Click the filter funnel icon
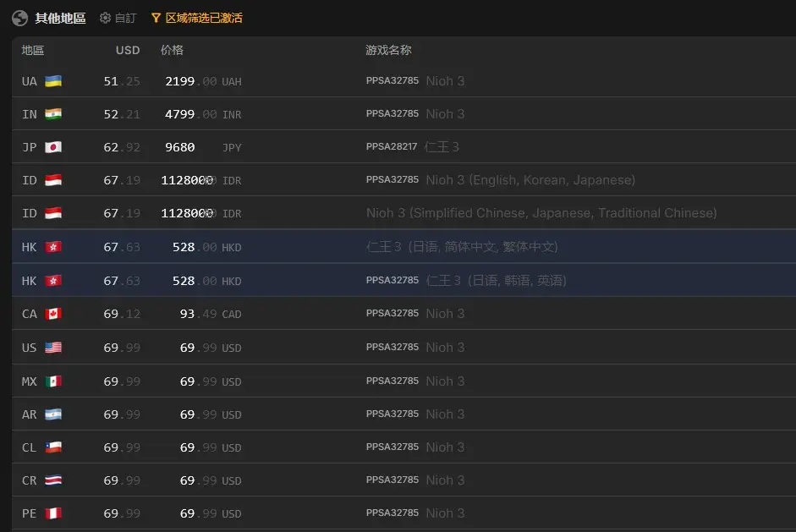 (156, 18)
